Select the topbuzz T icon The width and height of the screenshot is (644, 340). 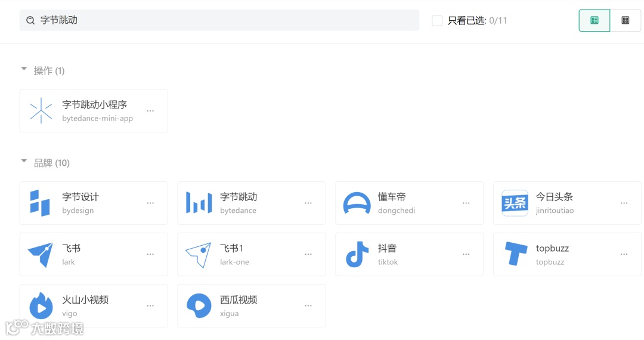516,254
